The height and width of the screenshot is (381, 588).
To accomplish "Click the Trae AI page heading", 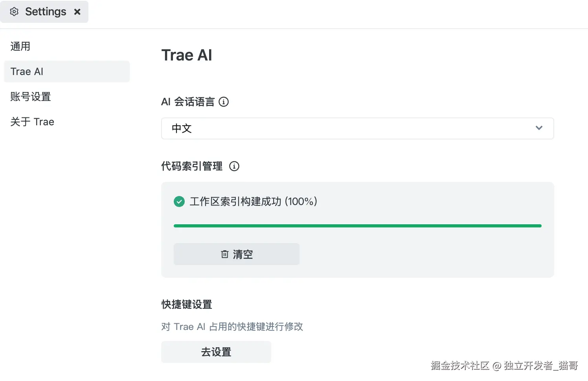I will click(x=187, y=55).
